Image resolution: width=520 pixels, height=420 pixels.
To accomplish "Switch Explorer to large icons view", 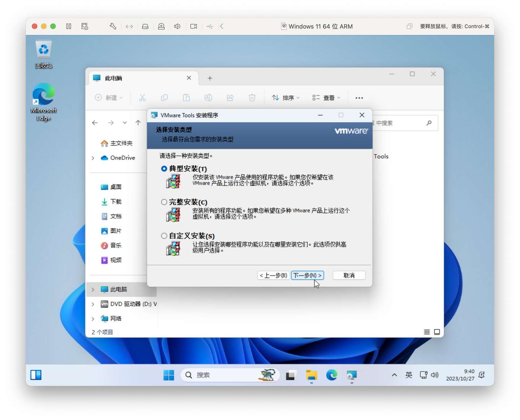I will (437, 332).
